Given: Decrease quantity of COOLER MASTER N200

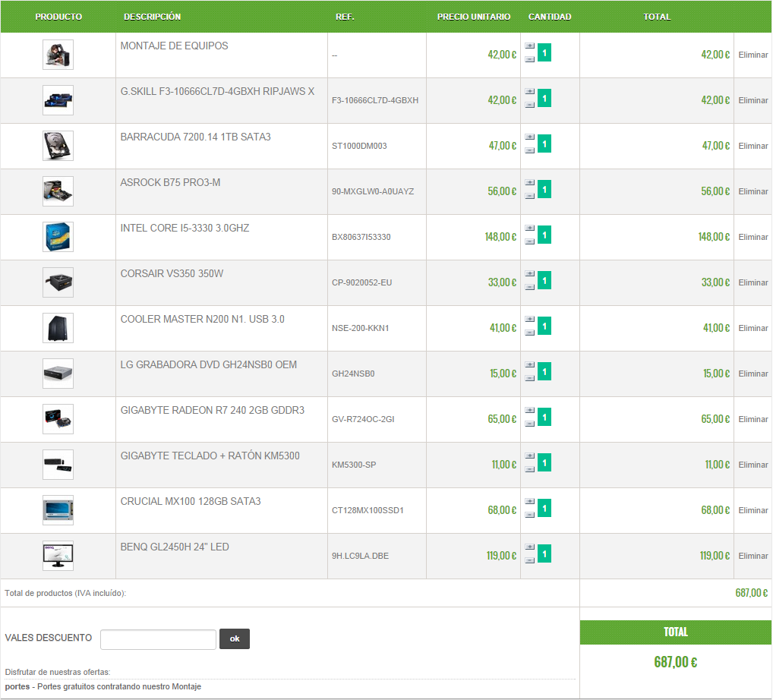Looking at the screenshot, I should pos(529,333).
